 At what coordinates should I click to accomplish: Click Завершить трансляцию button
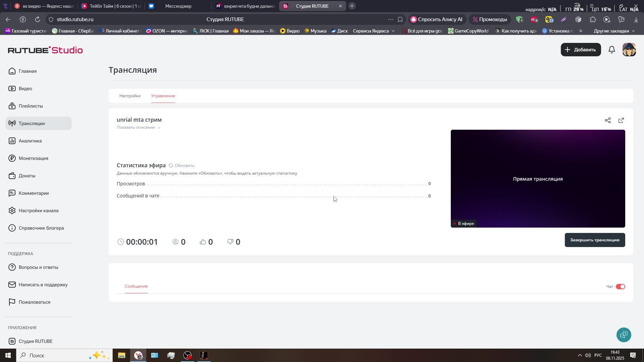click(595, 240)
